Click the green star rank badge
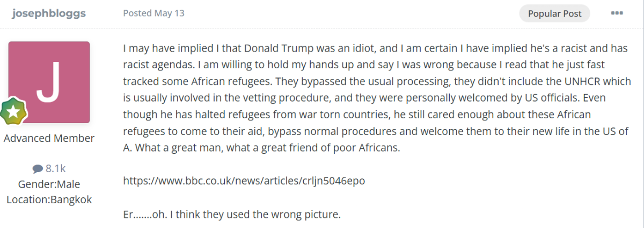644x228 pixels. pos(13,112)
